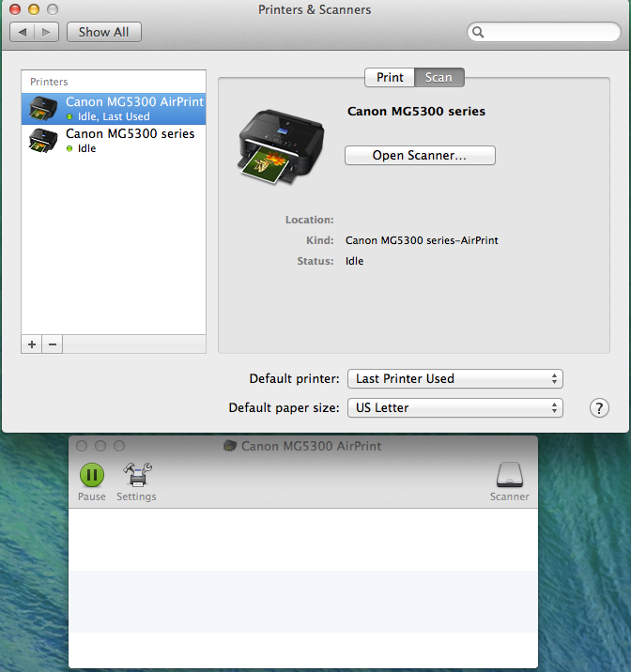631x672 pixels.
Task: Click the Location label
Action: (x=310, y=220)
